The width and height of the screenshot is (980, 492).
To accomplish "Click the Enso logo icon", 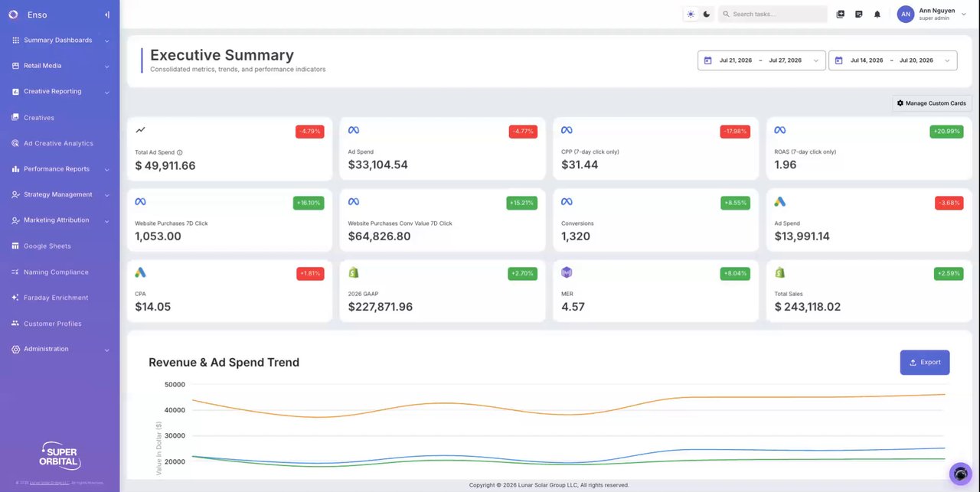I will (x=13, y=15).
